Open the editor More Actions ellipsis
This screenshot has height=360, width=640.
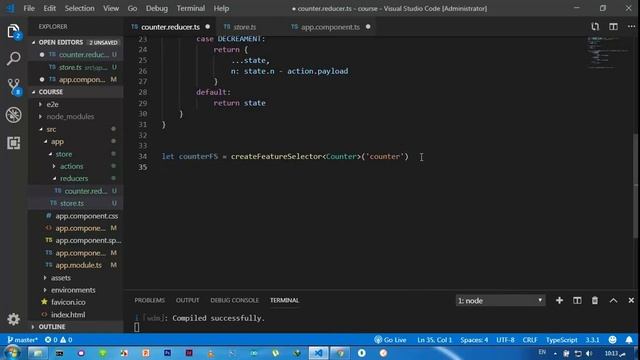click(x=631, y=27)
